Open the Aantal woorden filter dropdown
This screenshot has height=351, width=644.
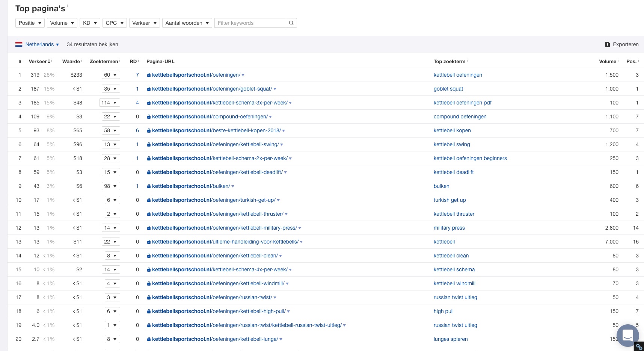[187, 23]
